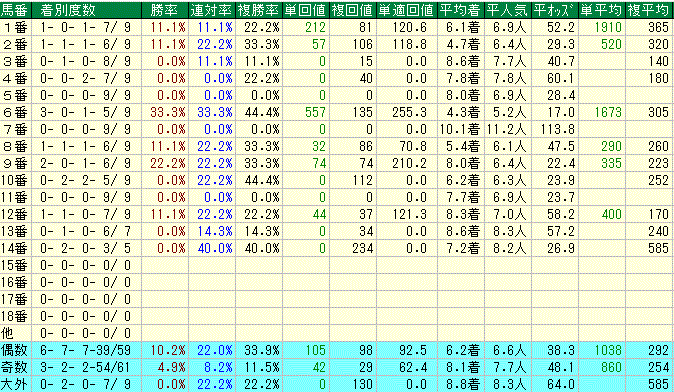This screenshot has height=392, width=674.
Task: Select the 10番 row label
Action: tap(14, 180)
